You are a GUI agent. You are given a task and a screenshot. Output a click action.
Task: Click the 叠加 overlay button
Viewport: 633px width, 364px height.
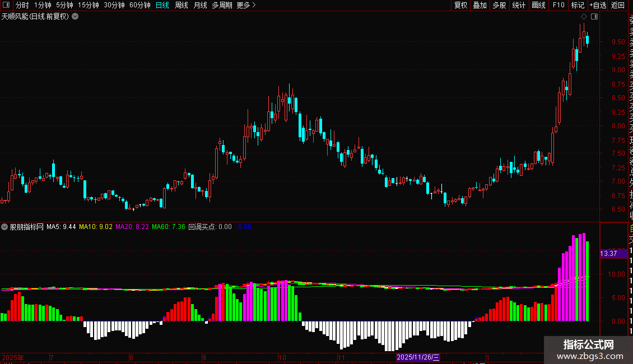point(480,5)
